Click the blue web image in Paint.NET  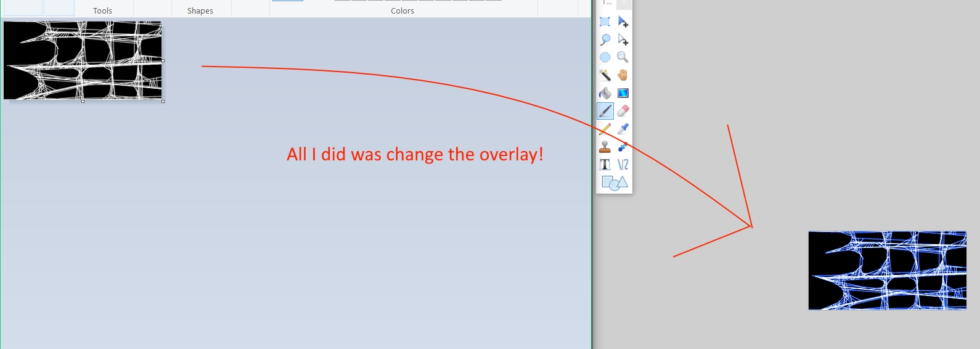888,271
